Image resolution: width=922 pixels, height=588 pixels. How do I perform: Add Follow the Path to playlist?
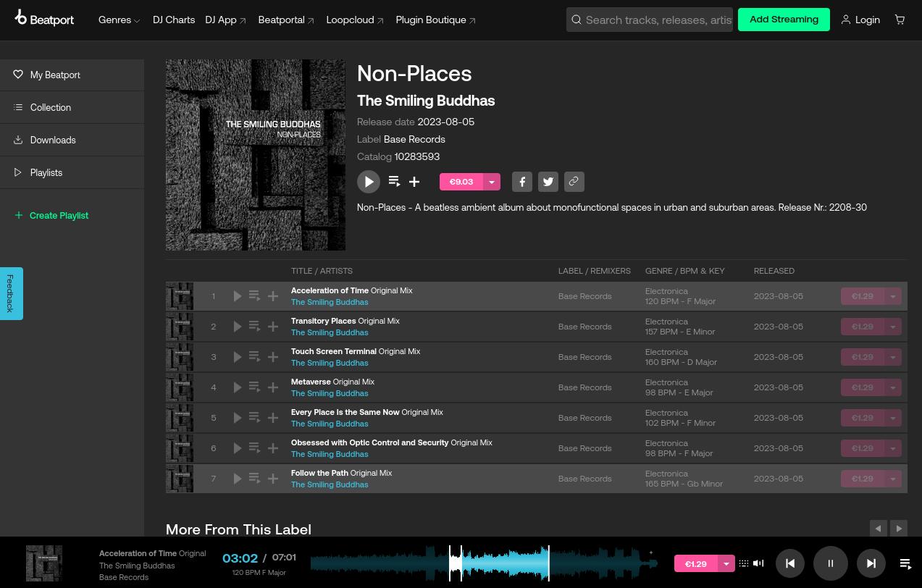[273, 479]
